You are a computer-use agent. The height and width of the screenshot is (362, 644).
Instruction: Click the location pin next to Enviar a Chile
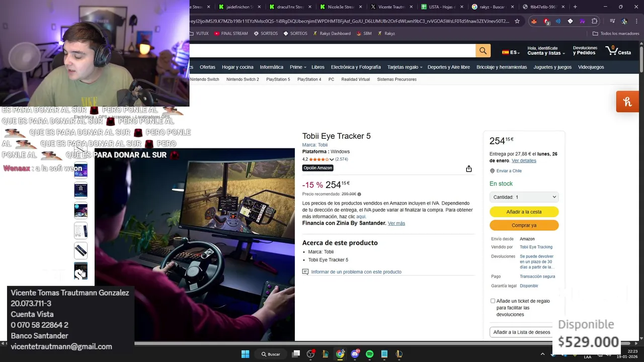tap(492, 171)
